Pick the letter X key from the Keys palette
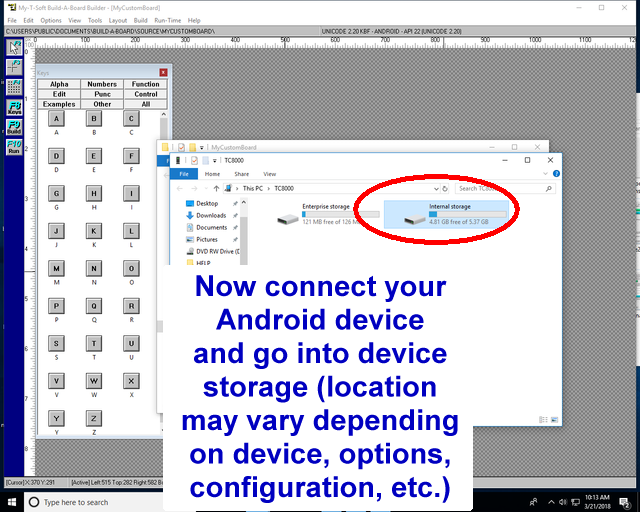Viewport: 640px width, 512px height. [131, 381]
